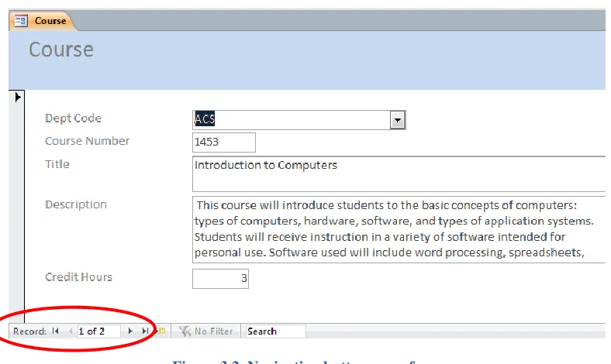611x364 pixels.
Task: Go to first record
Action: [55, 331]
